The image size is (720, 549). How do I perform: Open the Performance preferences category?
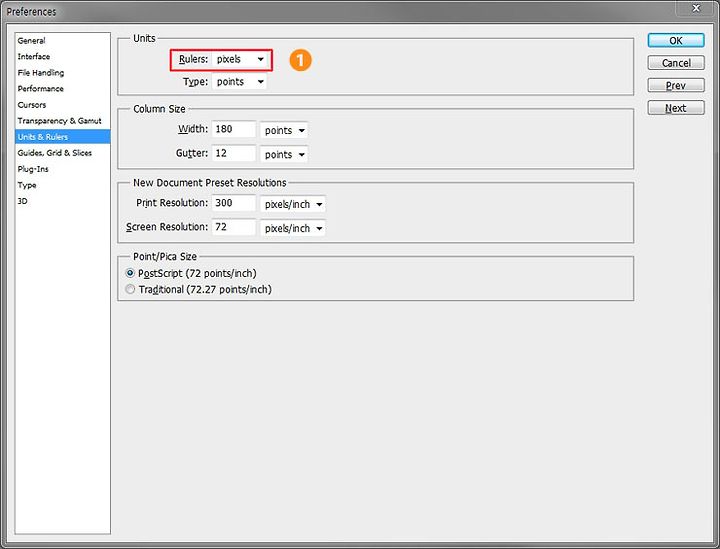point(62,89)
